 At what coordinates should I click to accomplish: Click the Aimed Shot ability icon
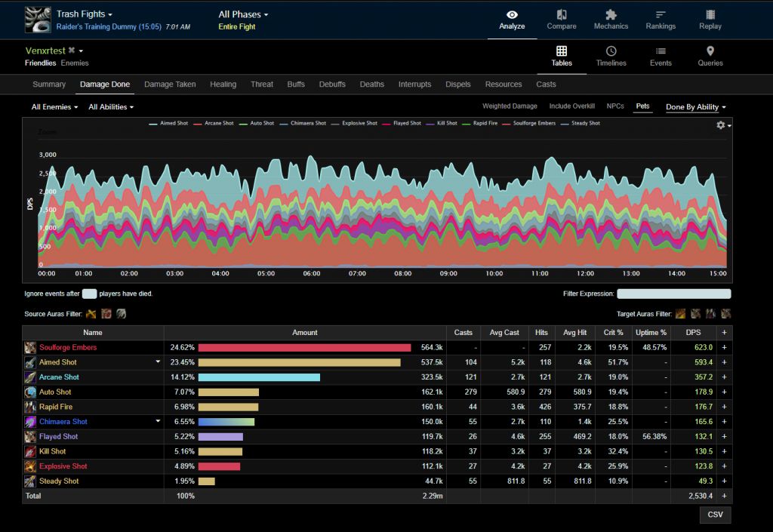pos(30,362)
